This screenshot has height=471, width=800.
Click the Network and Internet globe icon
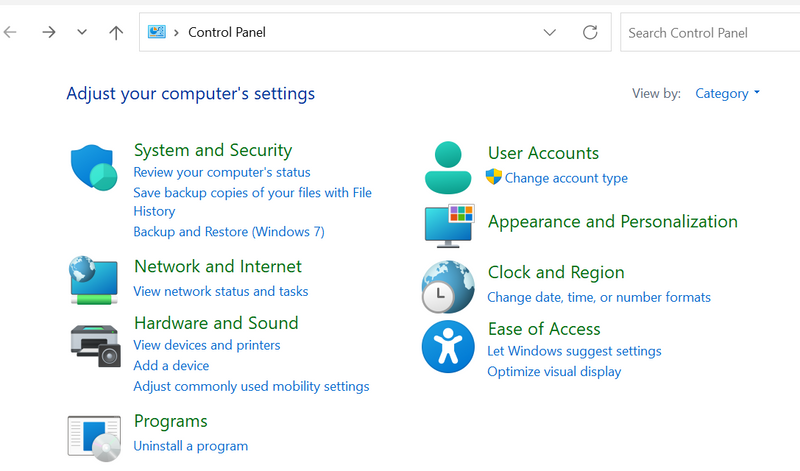[x=94, y=280]
